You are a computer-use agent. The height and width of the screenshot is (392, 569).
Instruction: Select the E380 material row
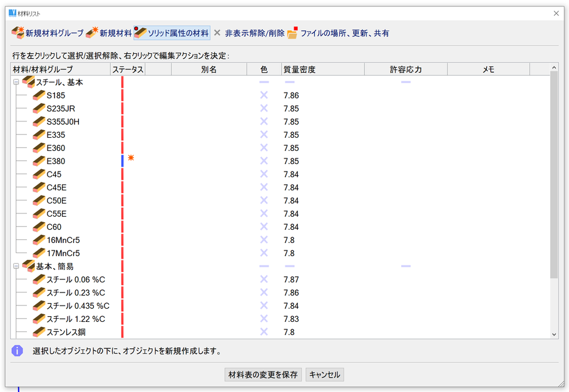click(56, 161)
